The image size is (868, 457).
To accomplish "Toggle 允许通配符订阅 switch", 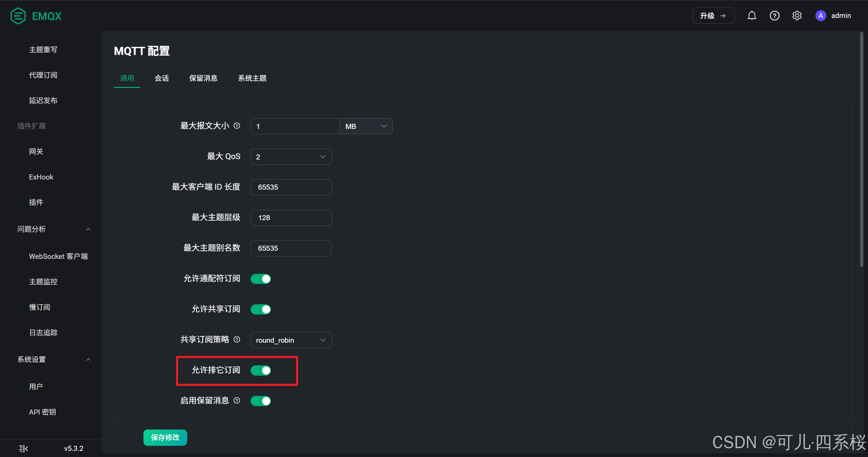I will [260, 279].
